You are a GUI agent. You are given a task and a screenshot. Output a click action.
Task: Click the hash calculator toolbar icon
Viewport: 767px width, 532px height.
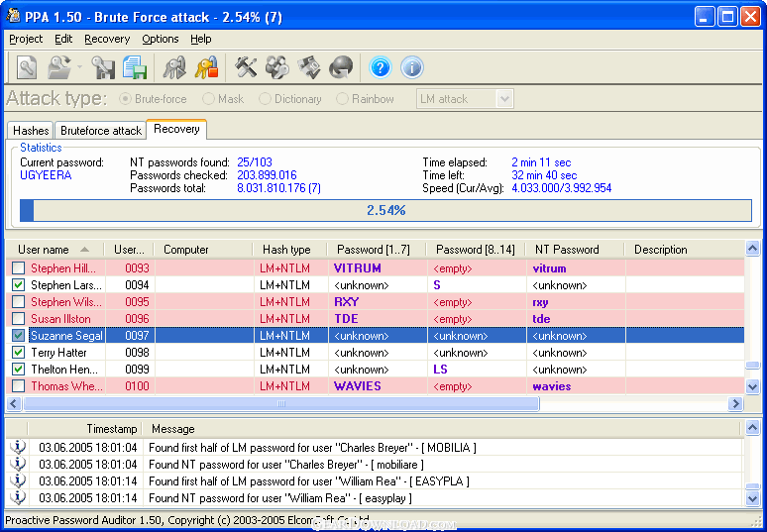pos(309,67)
